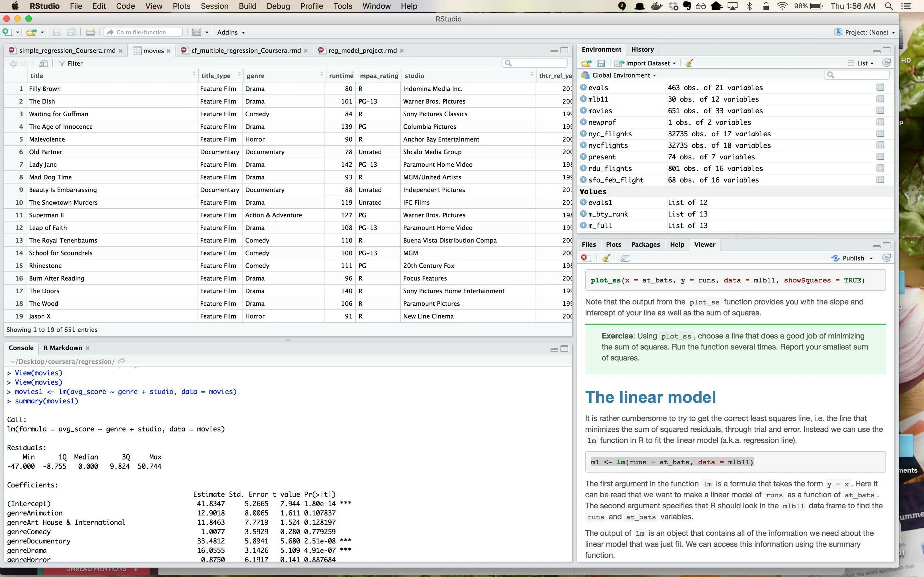Clear environment objects with broom icon
This screenshot has height=577, width=924.
pos(689,63)
